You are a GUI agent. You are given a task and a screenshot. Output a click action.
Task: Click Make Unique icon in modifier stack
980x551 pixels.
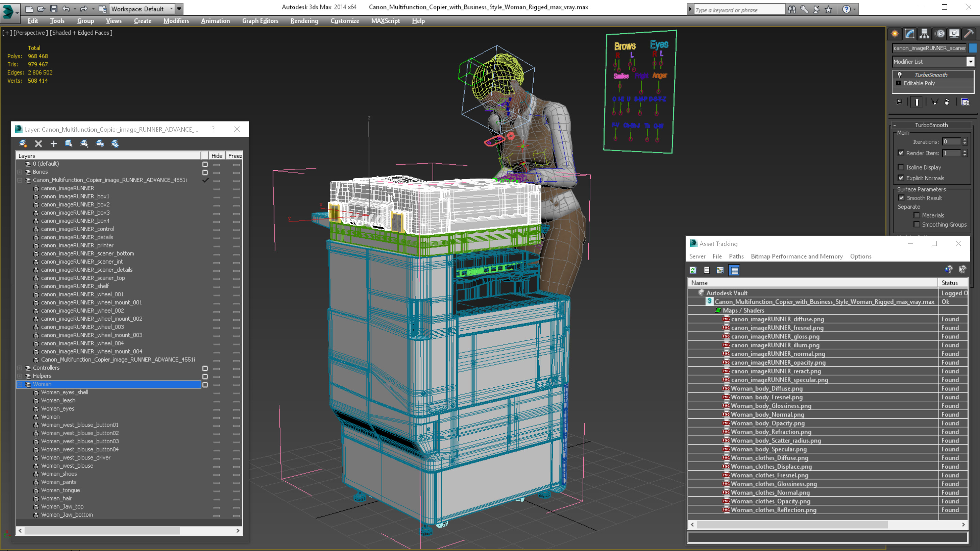tap(934, 102)
